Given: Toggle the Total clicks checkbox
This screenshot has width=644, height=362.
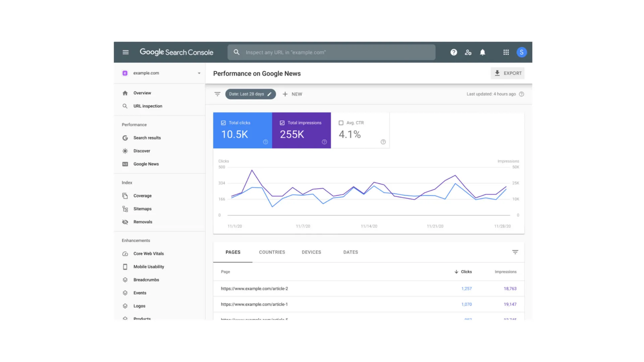Looking at the screenshot, I should click(223, 123).
